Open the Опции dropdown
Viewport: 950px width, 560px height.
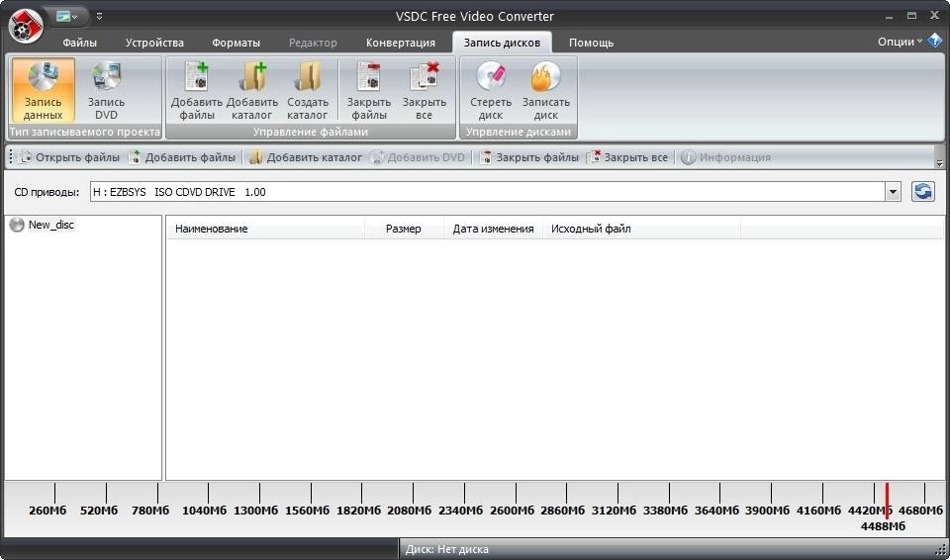(x=900, y=42)
